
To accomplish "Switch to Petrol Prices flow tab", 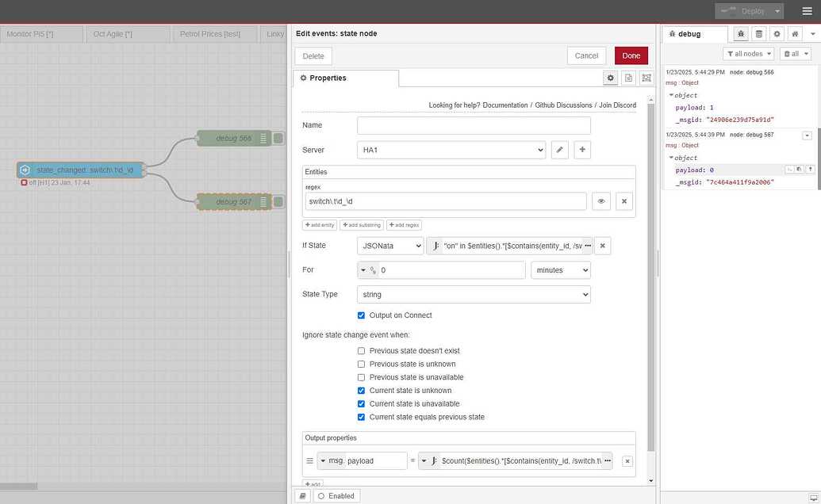I will [x=215, y=34].
